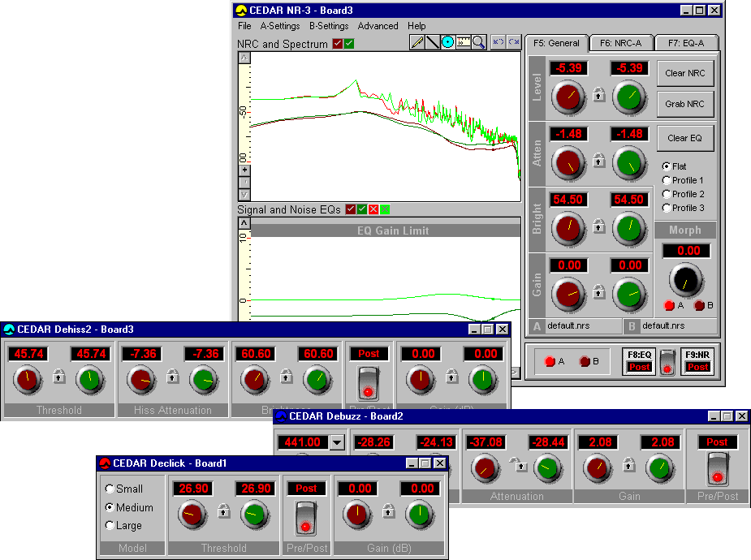The height and width of the screenshot is (560, 751).
Task: Toggle Debuzz Gain link padlock
Action: pos(629,464)
